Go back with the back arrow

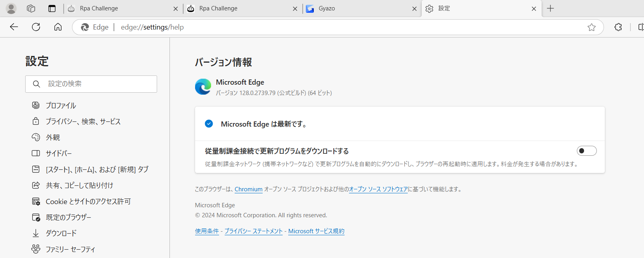[14, 27]
